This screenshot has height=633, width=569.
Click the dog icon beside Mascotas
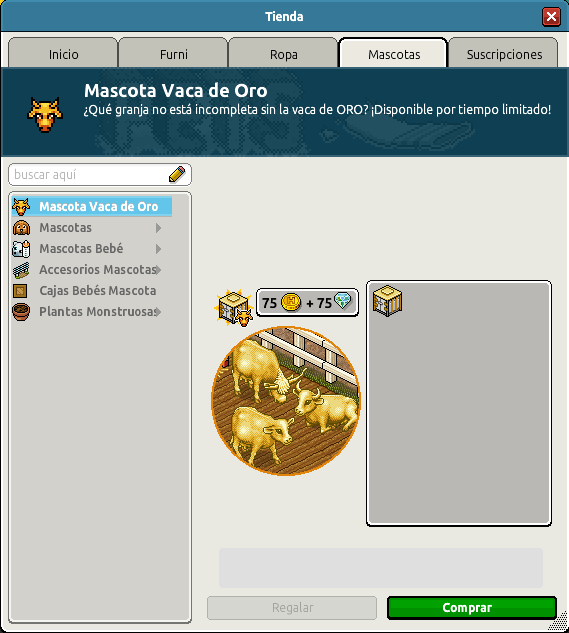point(21,228)
